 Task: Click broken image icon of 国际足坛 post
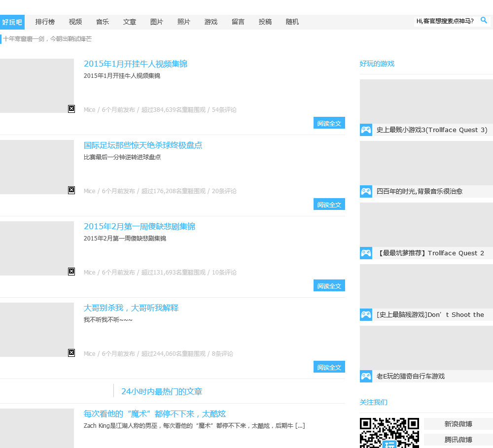(x=71, y=190)
